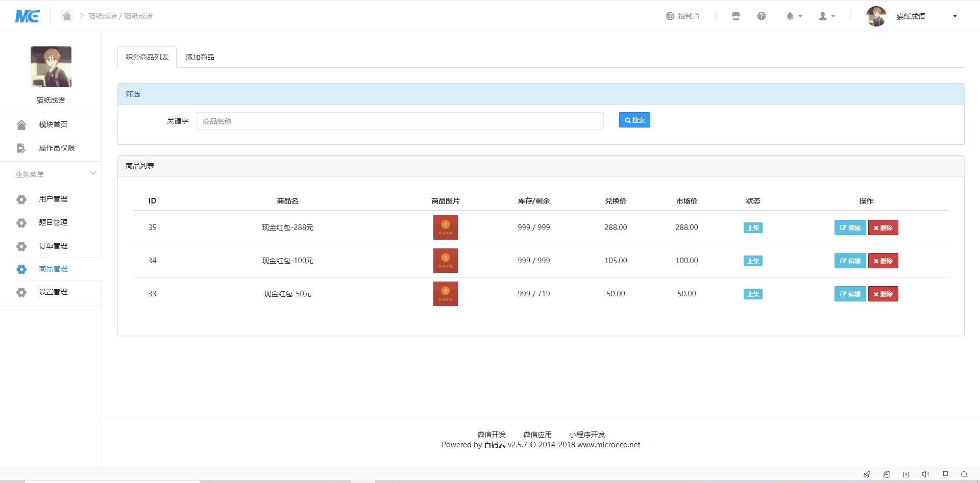This screenshot has width=980, height=483.
Task: Switch to the 添加商品 tab
Action: pos(200,57)
